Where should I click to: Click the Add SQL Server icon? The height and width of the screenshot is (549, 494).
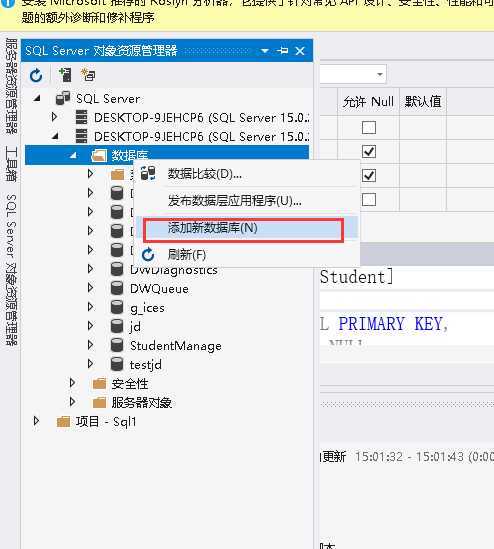click(65, 75)
